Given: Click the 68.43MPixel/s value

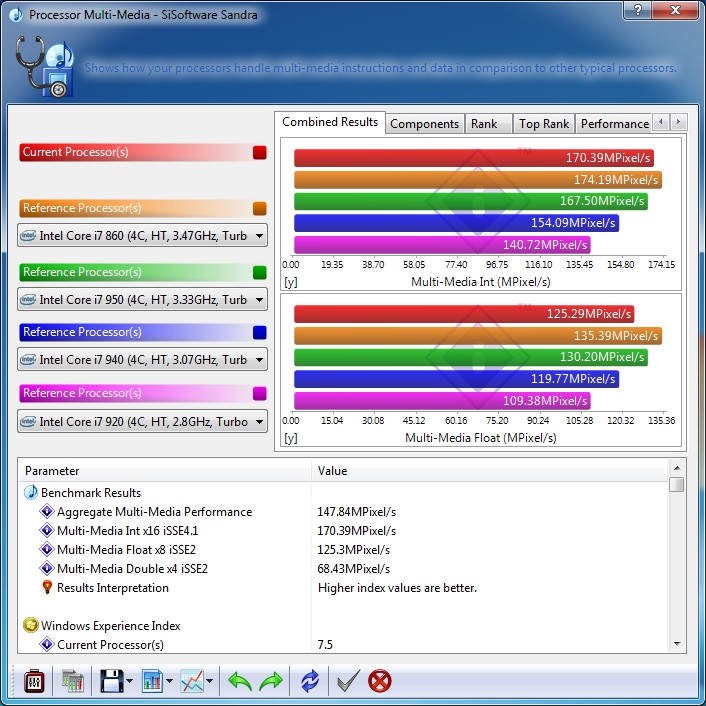Looking at the screenshot, I should tap(353, 568).
